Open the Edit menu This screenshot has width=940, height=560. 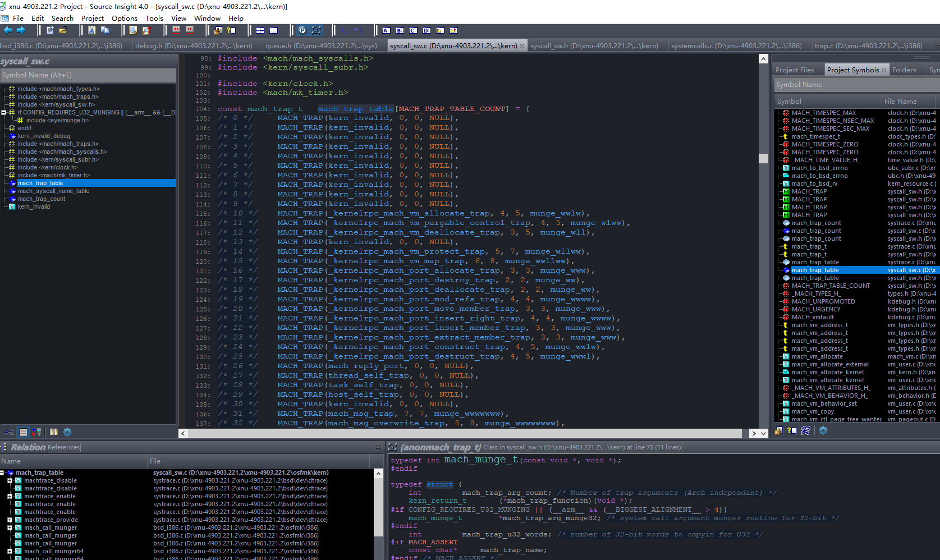point(38,18)
